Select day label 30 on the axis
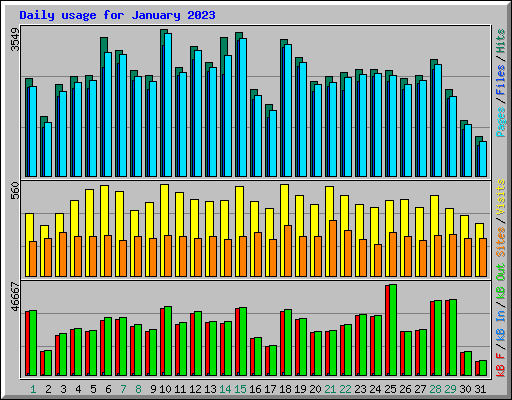Viewport: 512px width, 400px height. tap(465, 389)
